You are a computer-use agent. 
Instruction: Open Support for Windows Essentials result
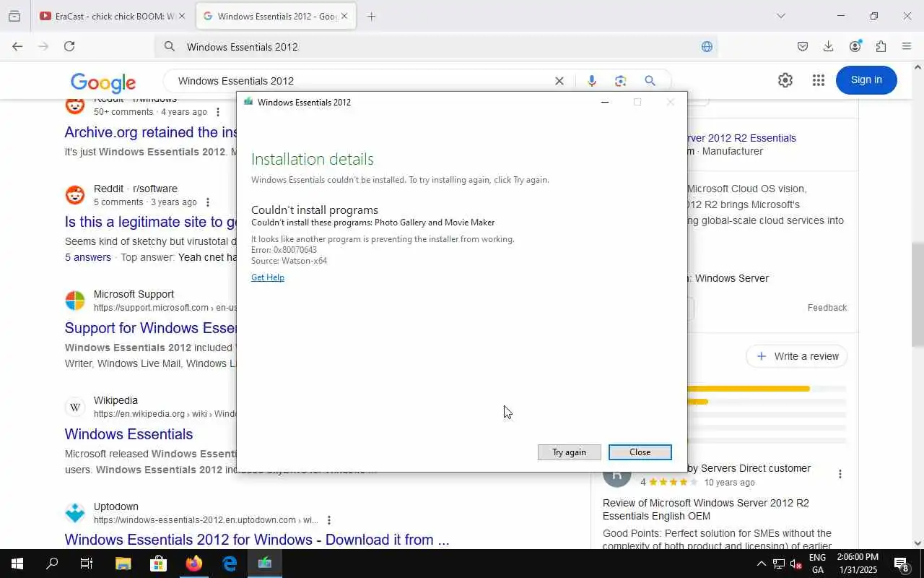tap(151, 328)
